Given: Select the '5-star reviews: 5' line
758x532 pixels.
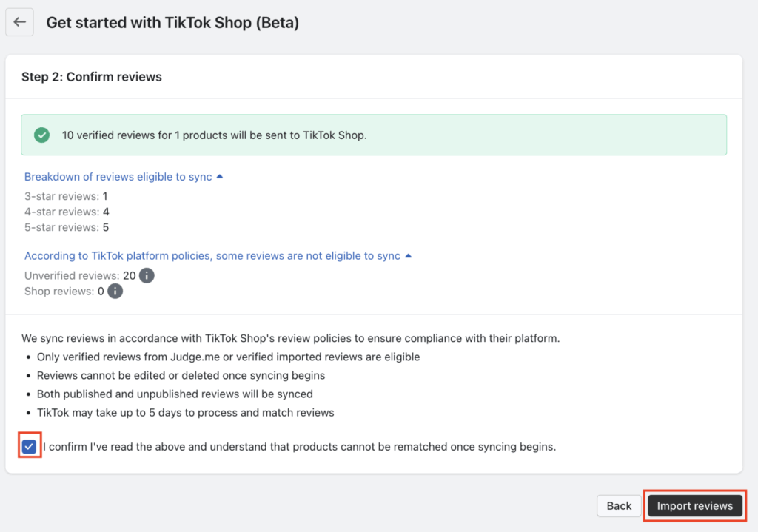Looking at the screenshot, I should click(x=67, y=227).
